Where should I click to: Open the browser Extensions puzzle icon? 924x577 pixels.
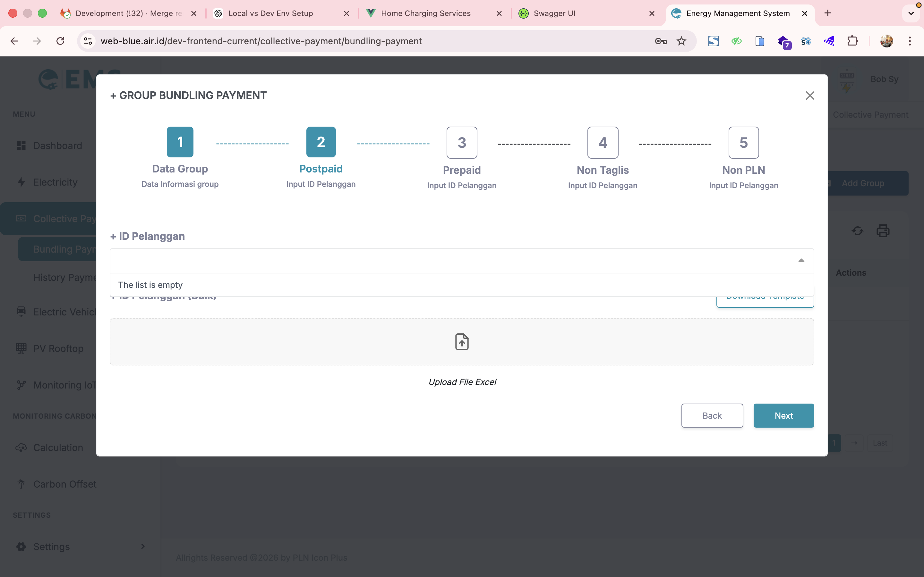pos(852,41)
